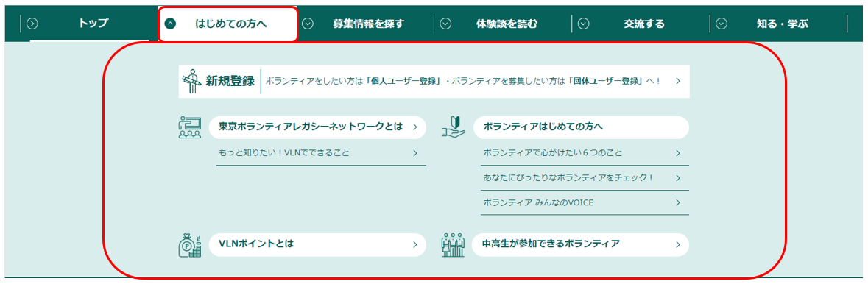Click the arrow at end of 新規登録 banner
Screen dimensions: 868x284
(x=677, y=82)
